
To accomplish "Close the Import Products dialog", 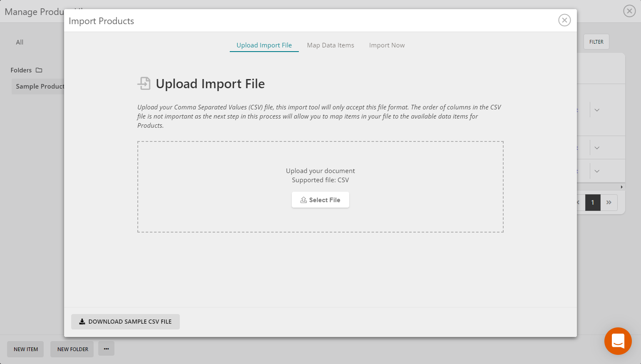I will coord(564,20).
